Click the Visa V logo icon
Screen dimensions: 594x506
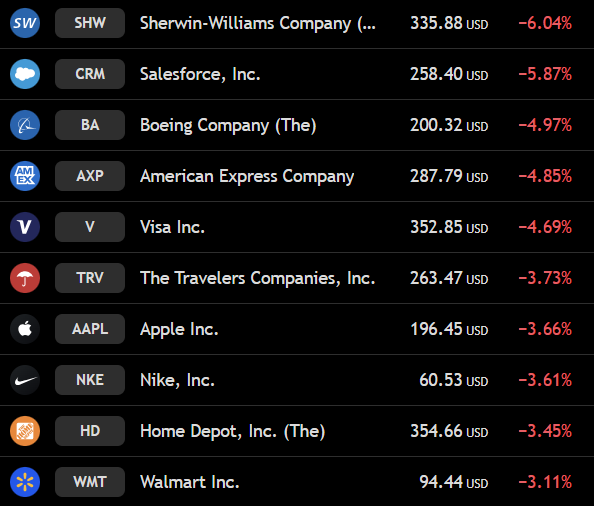(25, 227)
